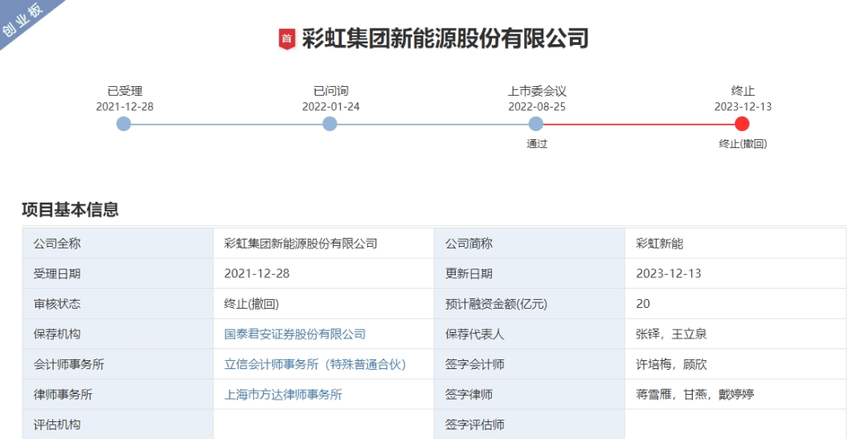Image resolution: width=868 pixels, height=439 pixels.
Task: Click the 公司全称 label cell
Action: pos(118,243)
